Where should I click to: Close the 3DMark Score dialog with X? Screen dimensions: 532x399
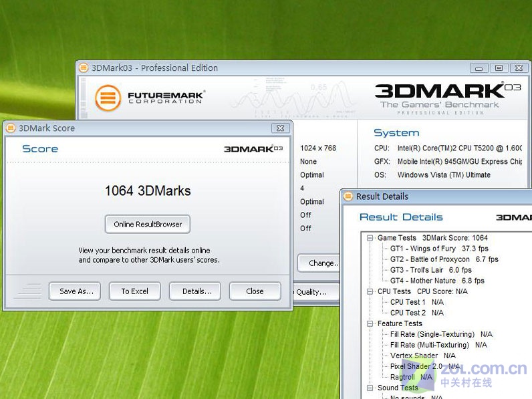pyautogui.click(x=280, y=128)
